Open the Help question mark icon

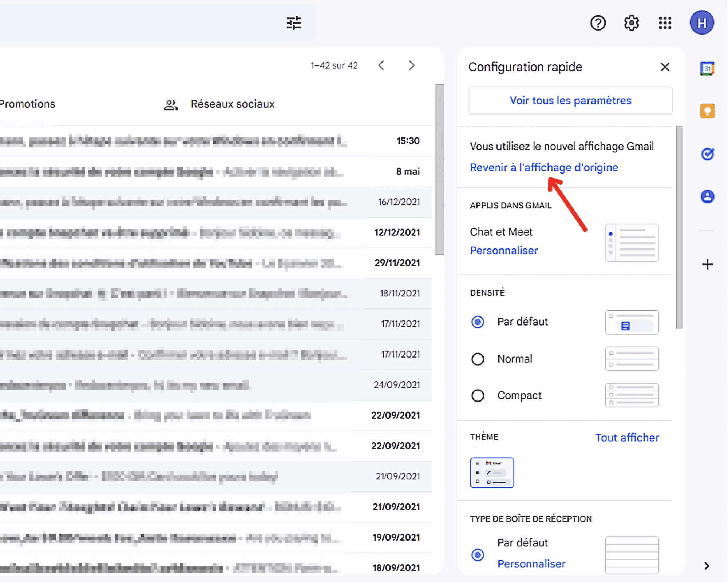click(598, 23)
